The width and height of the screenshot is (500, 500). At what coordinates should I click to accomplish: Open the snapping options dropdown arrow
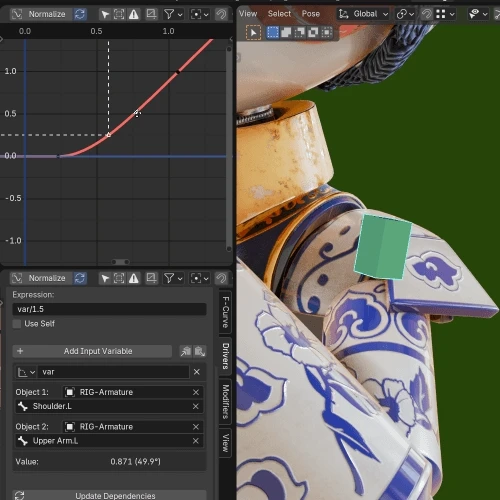(452, 14)
